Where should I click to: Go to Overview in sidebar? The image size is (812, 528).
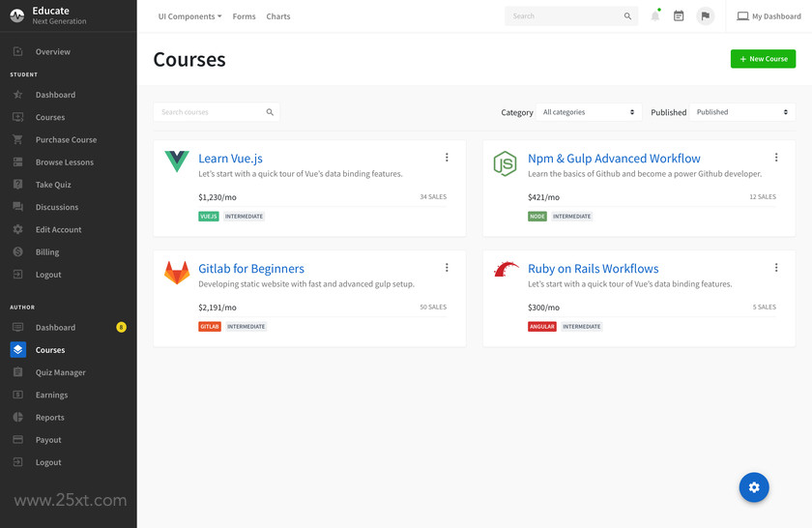pos(53,51)
